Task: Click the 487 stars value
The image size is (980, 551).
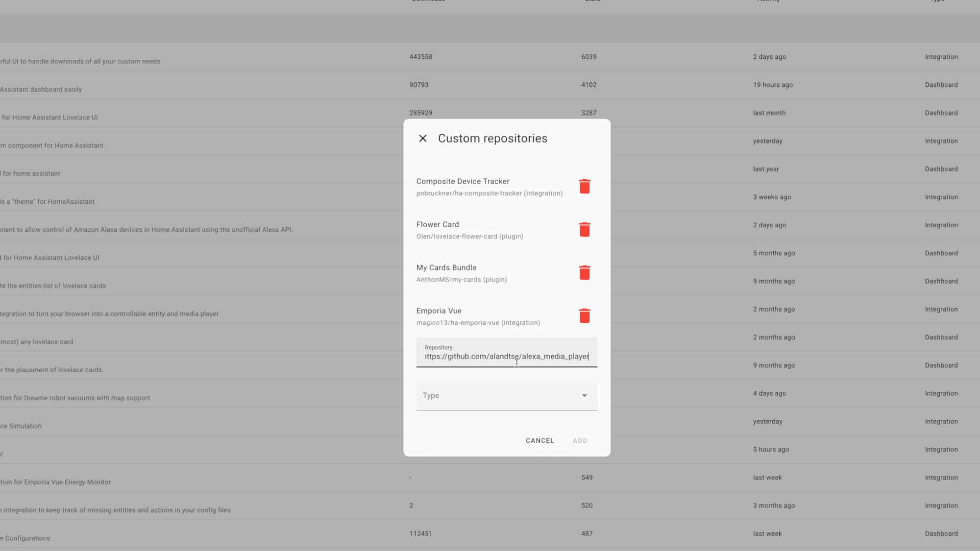Action: 587,534
